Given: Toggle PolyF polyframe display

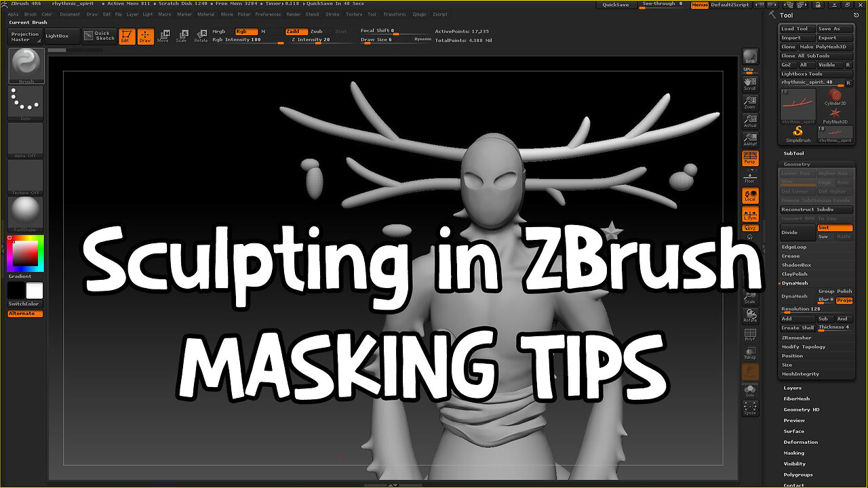Looking at the screenshot, I should pyautogui.click(x=750, y=334).
